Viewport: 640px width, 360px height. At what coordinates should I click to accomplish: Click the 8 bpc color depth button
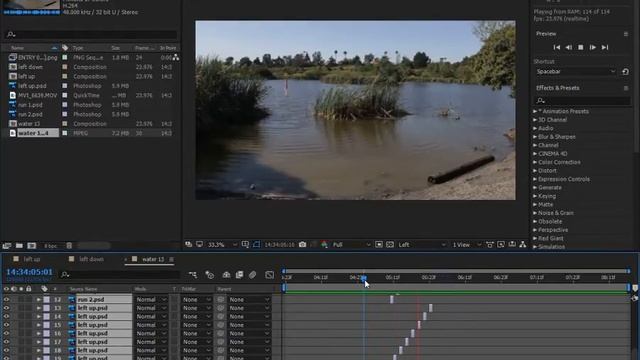pos(51,246)
